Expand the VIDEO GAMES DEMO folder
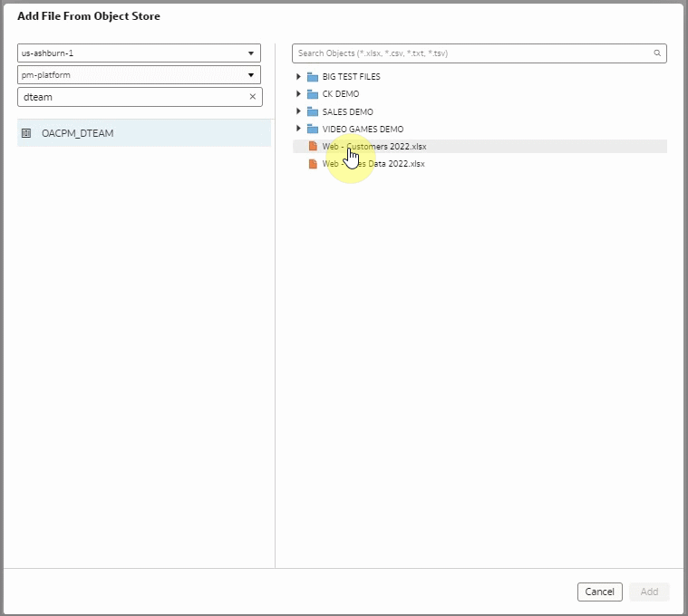This screenshot has height=616, width=688. [298, 129]
